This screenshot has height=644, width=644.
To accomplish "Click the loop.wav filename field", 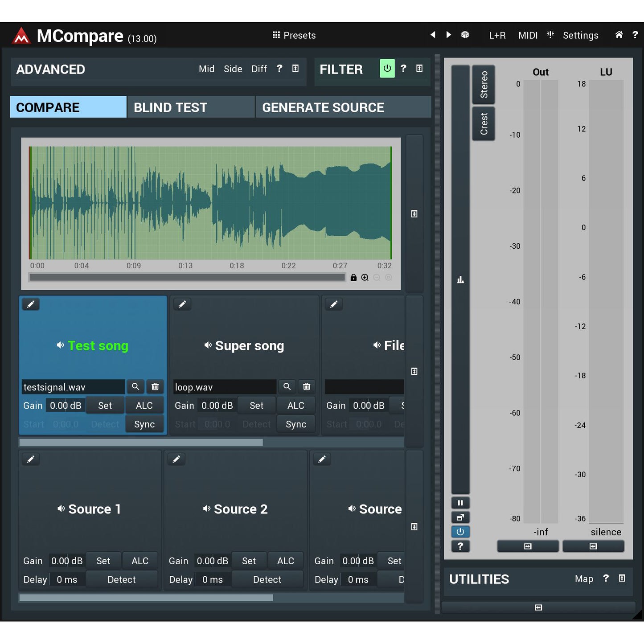I will (224, 386).
